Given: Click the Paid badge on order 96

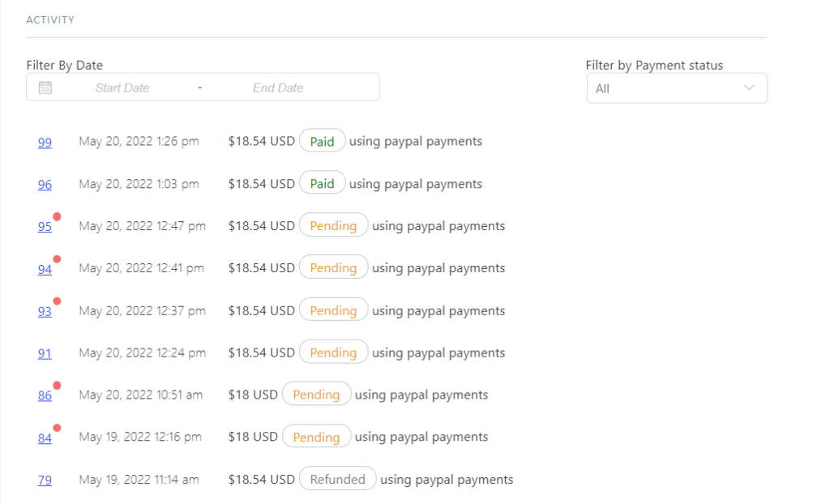Looking at the screenshot, I should (x=323, y=183).
